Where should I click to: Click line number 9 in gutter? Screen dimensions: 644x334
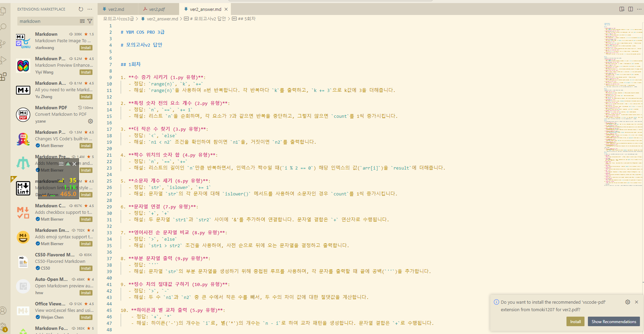point(110,77)
